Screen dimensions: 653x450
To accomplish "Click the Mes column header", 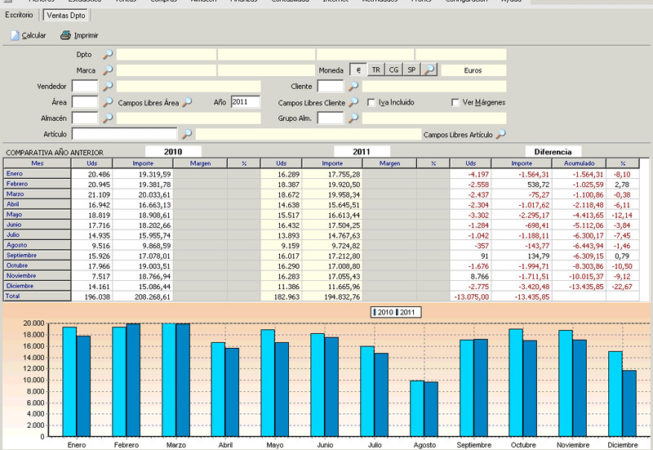I will tap(37, 163).
